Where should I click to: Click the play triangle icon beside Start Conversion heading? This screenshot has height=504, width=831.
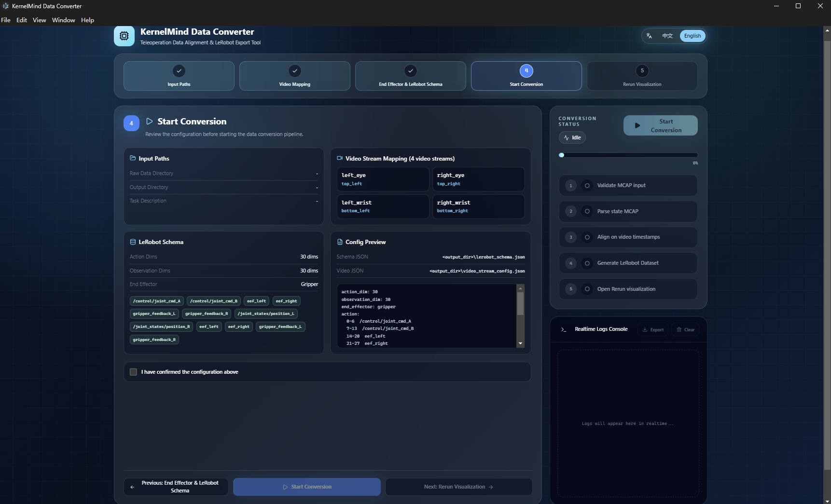point(150,122)
